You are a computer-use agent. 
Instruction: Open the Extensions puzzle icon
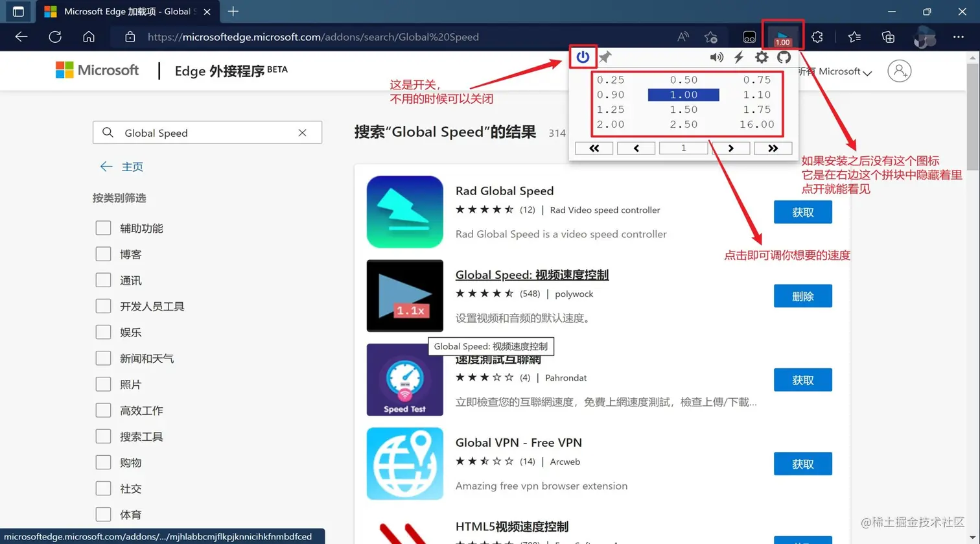(x=817, y=37)
